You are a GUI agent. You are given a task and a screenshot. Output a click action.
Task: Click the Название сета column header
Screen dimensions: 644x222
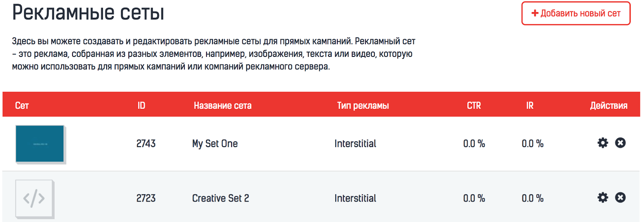tap(223, 106)
